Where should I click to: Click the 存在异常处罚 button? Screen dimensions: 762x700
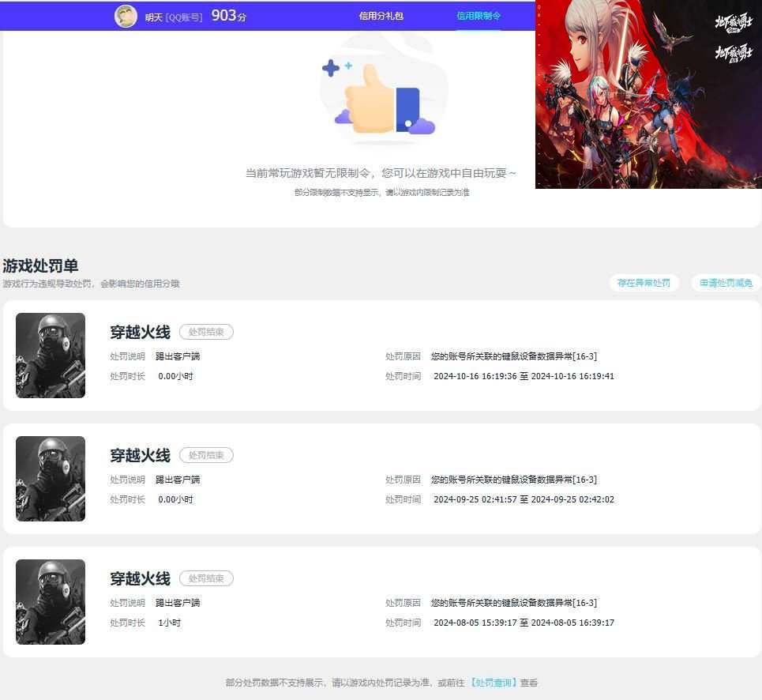(x=644, y=283)
